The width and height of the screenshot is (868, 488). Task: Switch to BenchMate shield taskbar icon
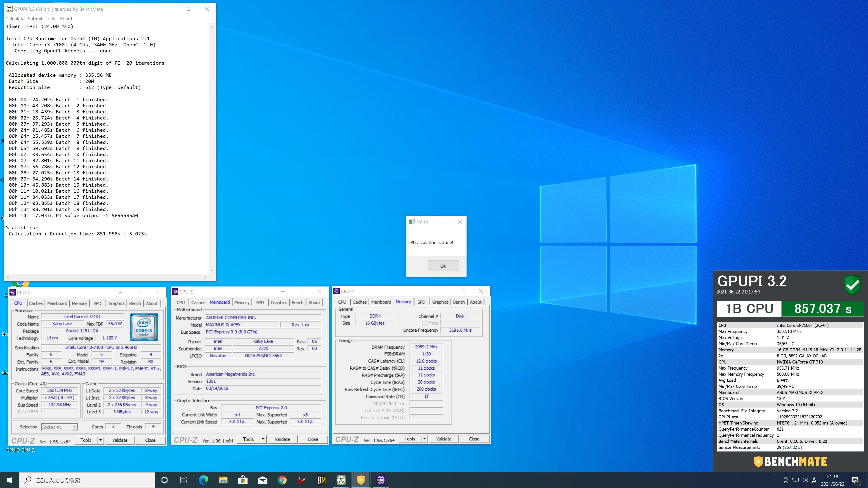point(361,480)
